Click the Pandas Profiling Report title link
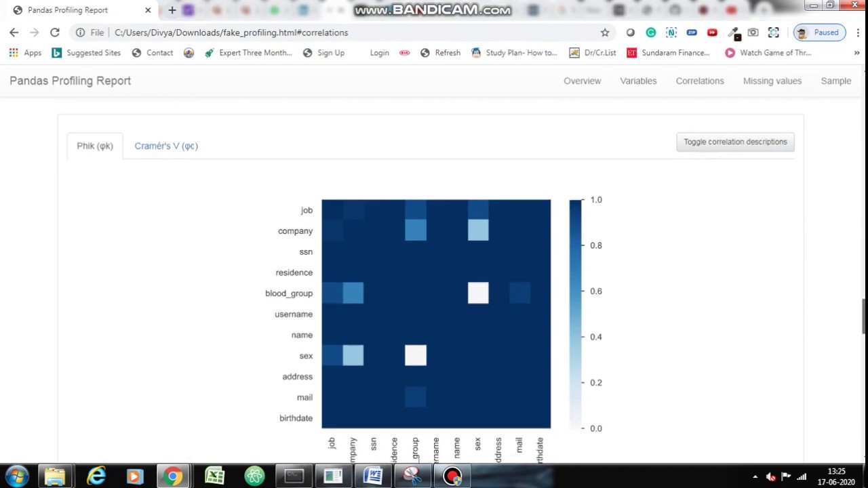Viewport: 868px width, 488px height. click(70, 81)
